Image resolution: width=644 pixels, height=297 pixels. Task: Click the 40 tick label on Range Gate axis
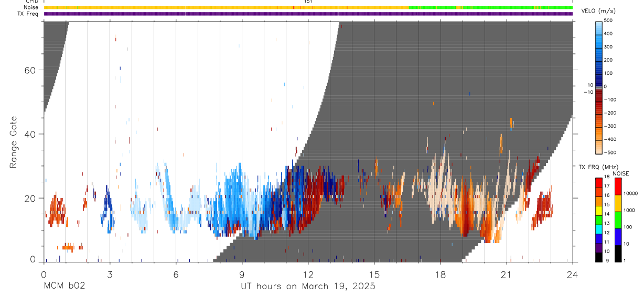[30, 134]
